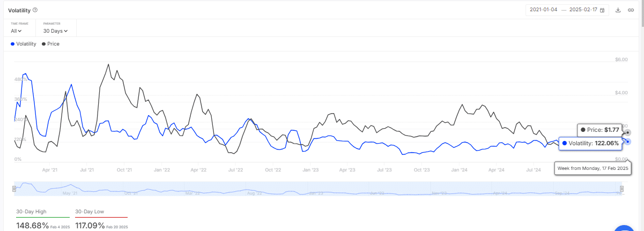Viewport: 644px width, 231px height.
Task: Click the blue Volatility legend dot
Action: (x=13, y=44)
